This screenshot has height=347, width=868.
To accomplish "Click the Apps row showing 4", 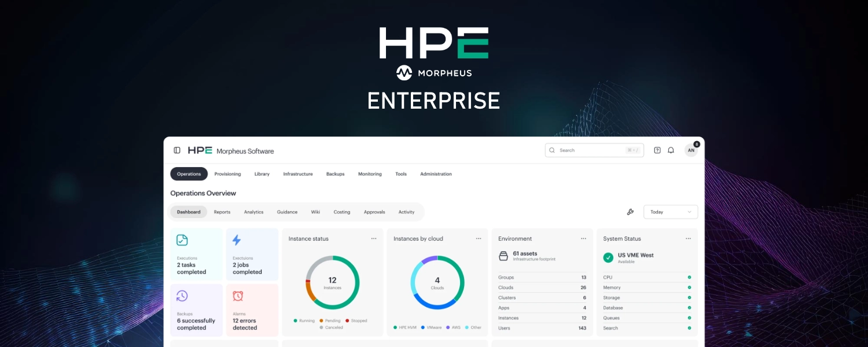I will click(x=542, y=308).
